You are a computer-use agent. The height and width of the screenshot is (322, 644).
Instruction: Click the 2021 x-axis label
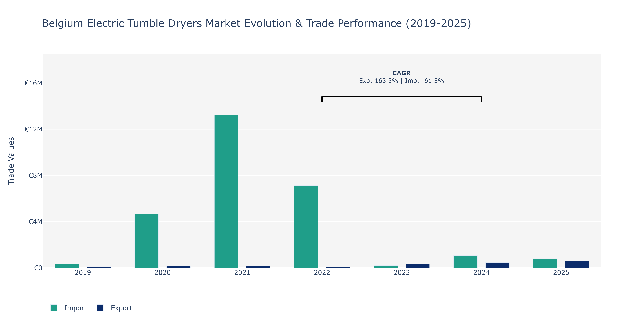pyautogui.click(x=242, y=272)
